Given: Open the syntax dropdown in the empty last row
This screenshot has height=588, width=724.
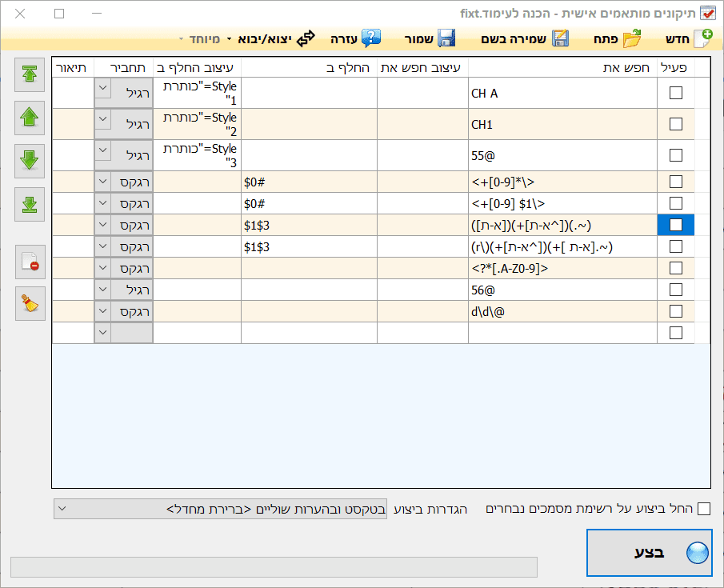Looking at the screenshot, I should tap(103, 333).
